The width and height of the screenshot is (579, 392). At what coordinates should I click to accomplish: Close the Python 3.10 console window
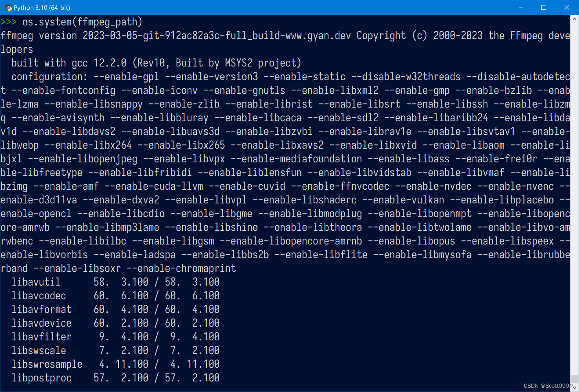566,7
